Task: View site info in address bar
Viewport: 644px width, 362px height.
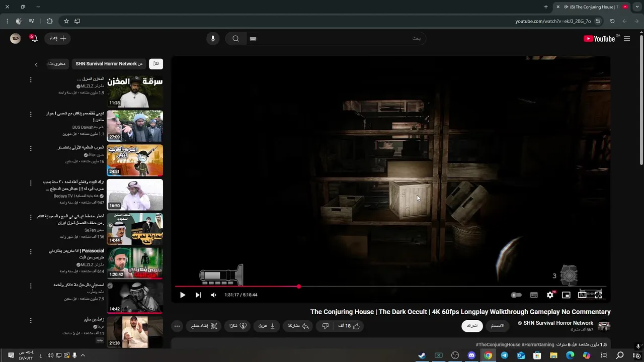Action: [598, 21]
